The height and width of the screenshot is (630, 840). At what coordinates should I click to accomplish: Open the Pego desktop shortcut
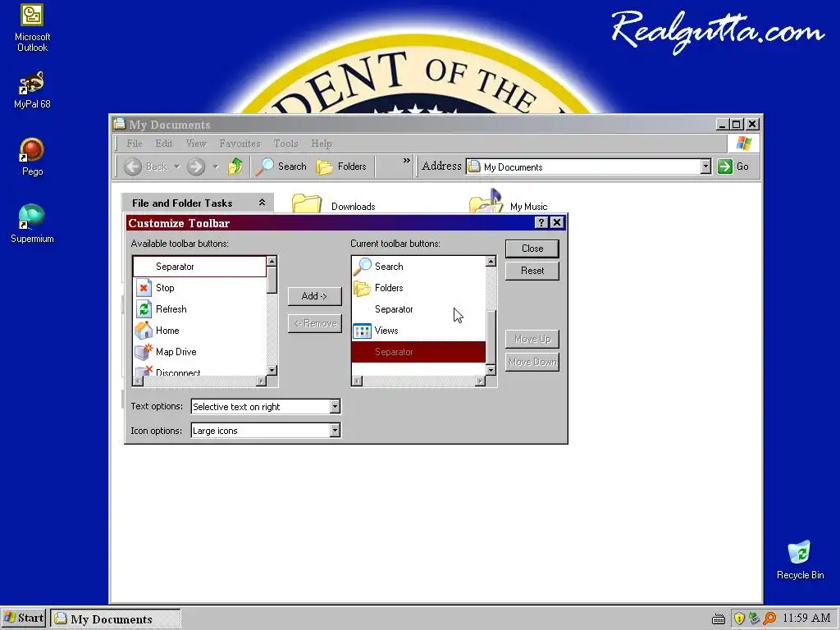point(32,157)
